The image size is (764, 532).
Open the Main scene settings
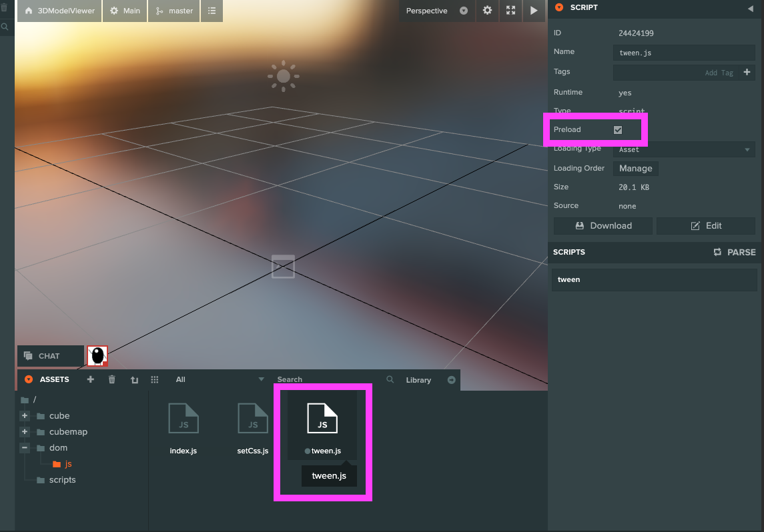coord(125,11)
